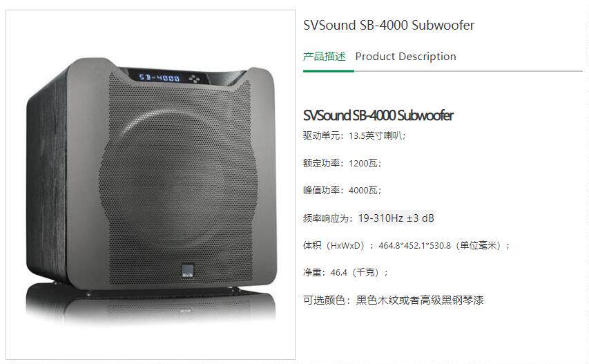This screenshot has width=589, height=364.
Task: Switch to the Product Description tab
Action: tap(406, 57)
